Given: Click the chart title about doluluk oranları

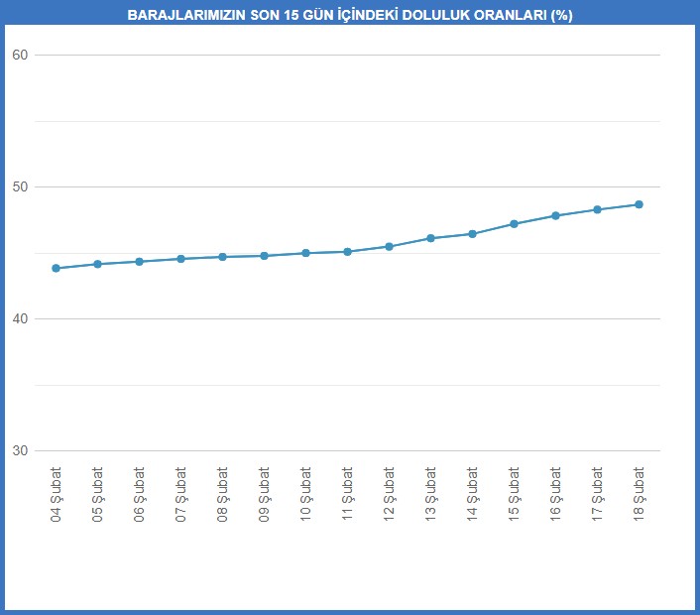Looking at the screenshot, I should click(x=350, y=16).
